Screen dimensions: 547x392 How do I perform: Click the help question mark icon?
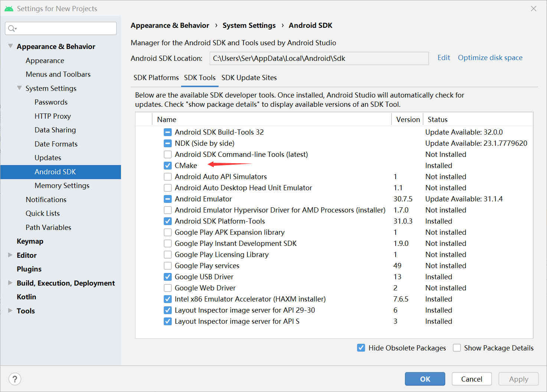[x=15, y=379]
